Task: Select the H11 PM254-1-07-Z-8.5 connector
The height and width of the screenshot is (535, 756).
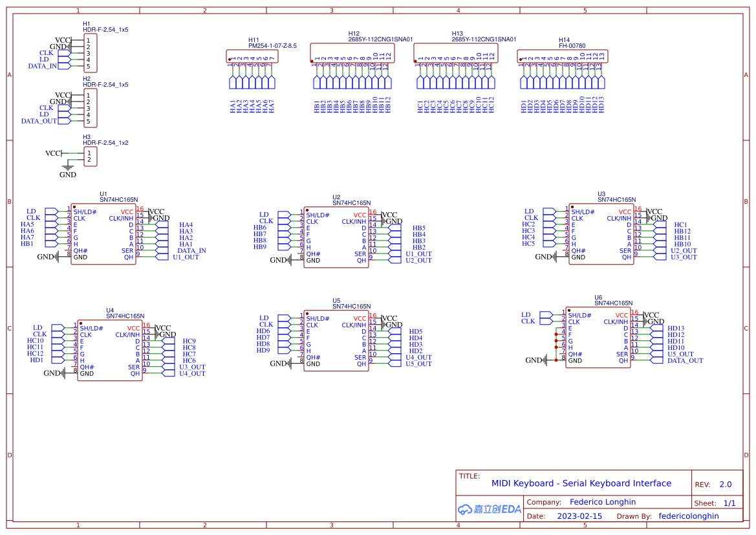Action: 252,55
